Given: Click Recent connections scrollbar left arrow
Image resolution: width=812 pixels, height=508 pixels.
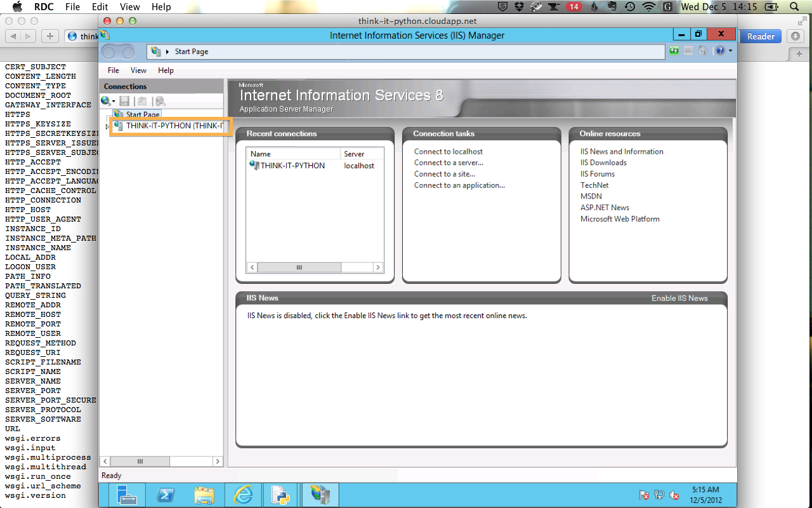Looking at the screenshot, I should pyautogui.click(x=252, y=268).
